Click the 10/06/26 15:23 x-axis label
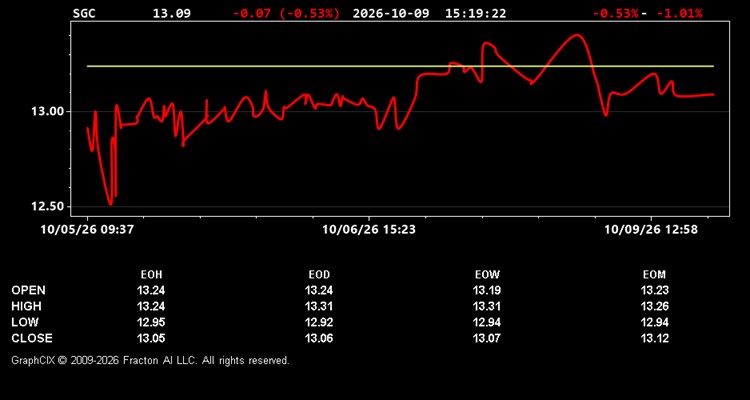 (x=369, y=230)
